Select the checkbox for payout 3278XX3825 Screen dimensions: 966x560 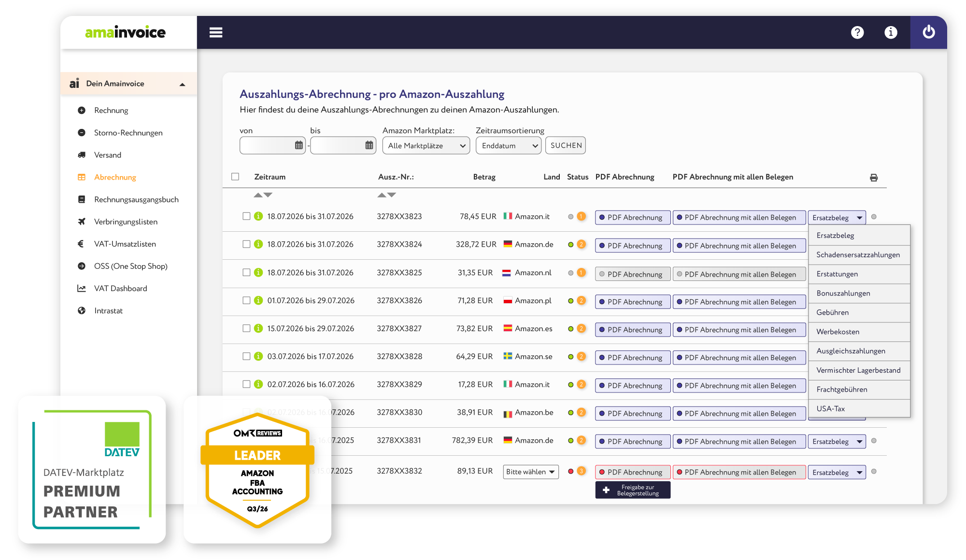(x=246, y=272)
